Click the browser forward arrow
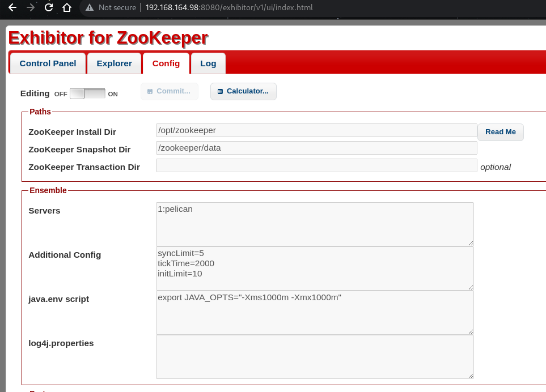The image size is (546, 392). point(31,7)
